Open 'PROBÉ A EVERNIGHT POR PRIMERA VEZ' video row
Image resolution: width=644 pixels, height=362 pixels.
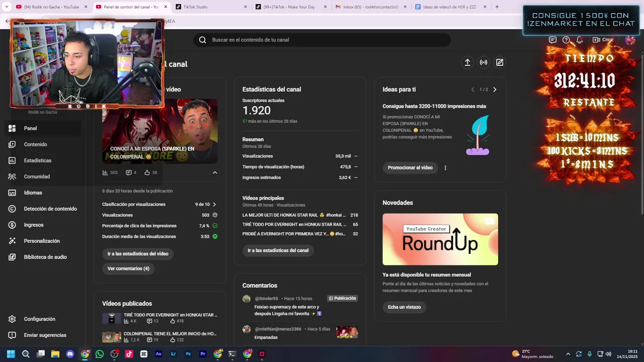(300, 234)
